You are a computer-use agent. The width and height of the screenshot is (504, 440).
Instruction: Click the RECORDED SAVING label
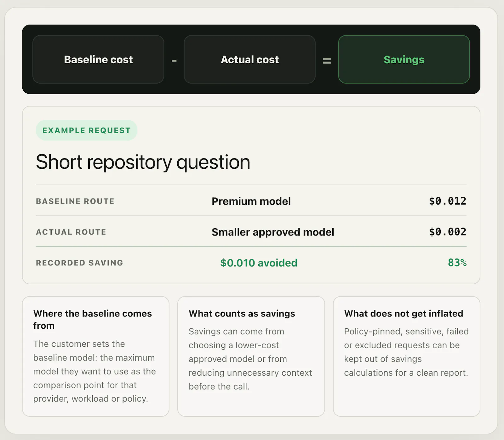[x=79, y=263]
